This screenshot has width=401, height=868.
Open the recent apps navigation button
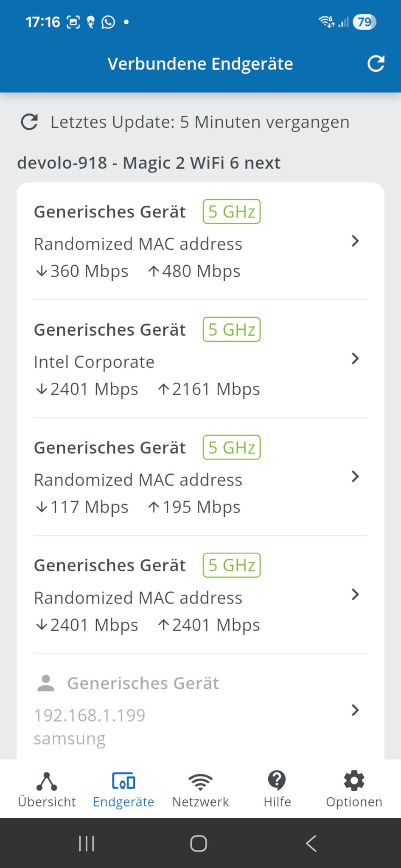click(x=87, y=843)
